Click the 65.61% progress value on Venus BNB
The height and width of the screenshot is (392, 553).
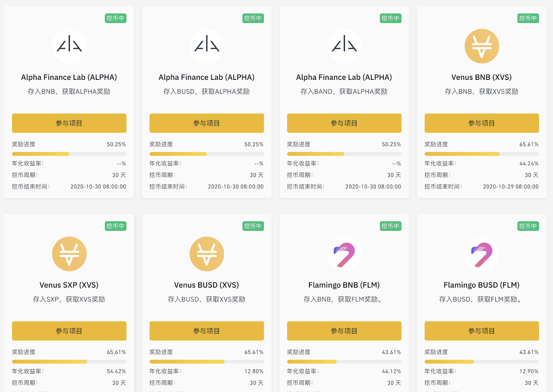coord(529,144)
